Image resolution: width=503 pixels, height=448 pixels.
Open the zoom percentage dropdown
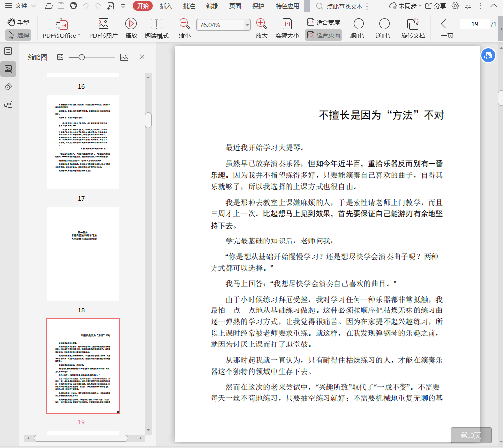click(x=247, y=25)
